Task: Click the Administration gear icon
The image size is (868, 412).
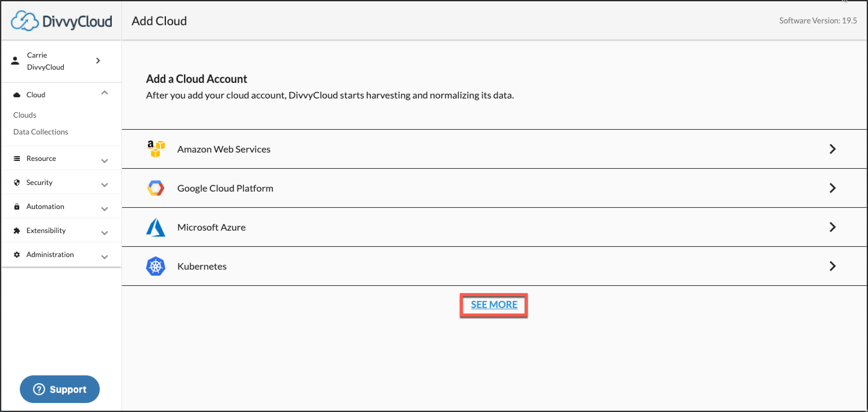Action: (17, 254)
